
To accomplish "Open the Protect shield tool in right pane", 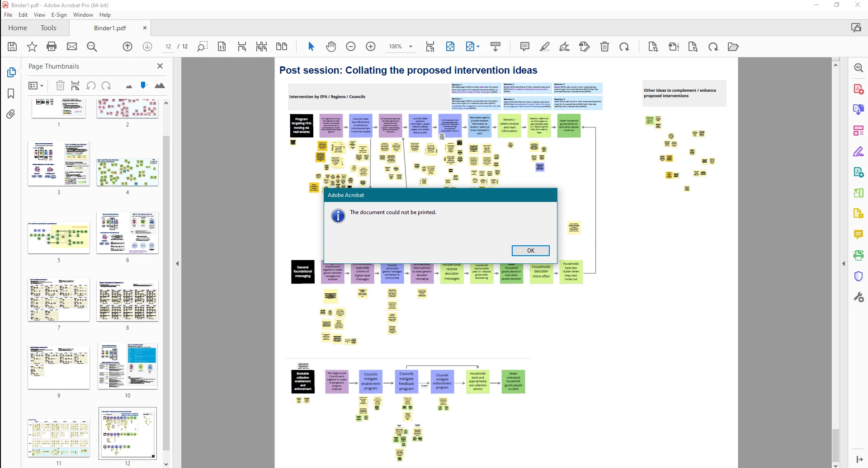I will (x=859, y=276).
